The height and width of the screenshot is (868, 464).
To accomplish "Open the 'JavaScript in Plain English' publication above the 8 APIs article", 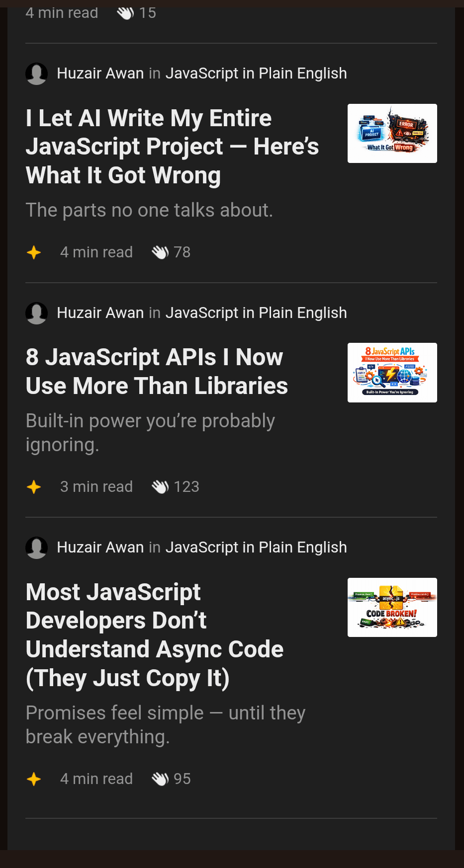I will click(256, 313).
